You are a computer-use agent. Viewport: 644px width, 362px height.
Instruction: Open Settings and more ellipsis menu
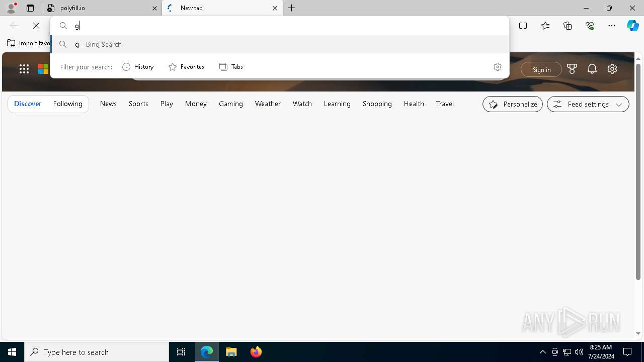pos(612,26)
